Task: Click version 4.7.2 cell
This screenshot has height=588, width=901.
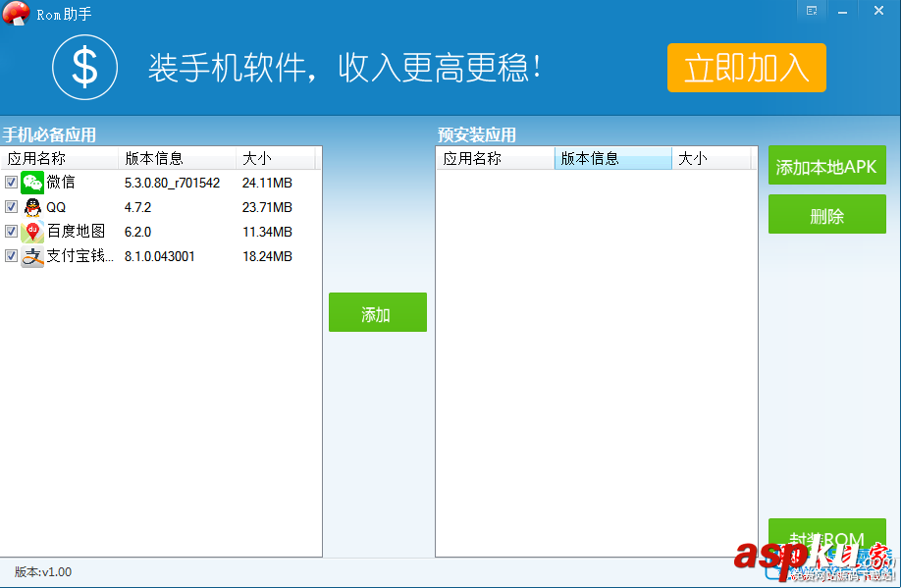Action: coord(138,207)
